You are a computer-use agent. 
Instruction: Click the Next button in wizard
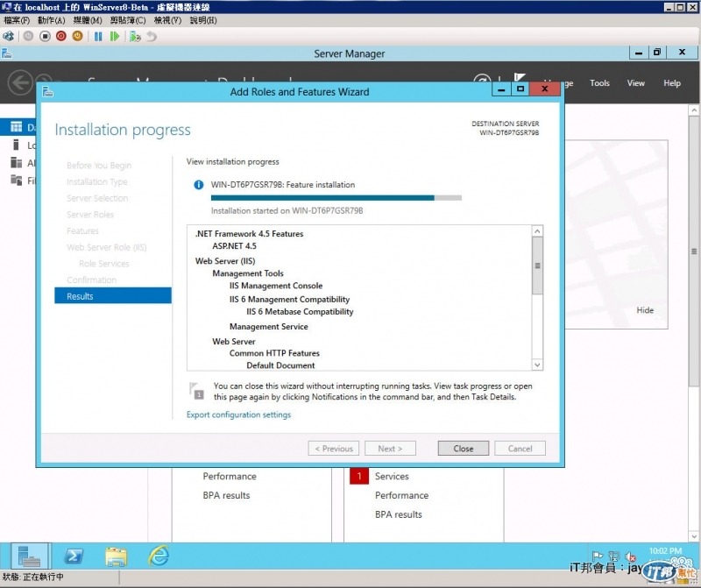pos(390,449)
